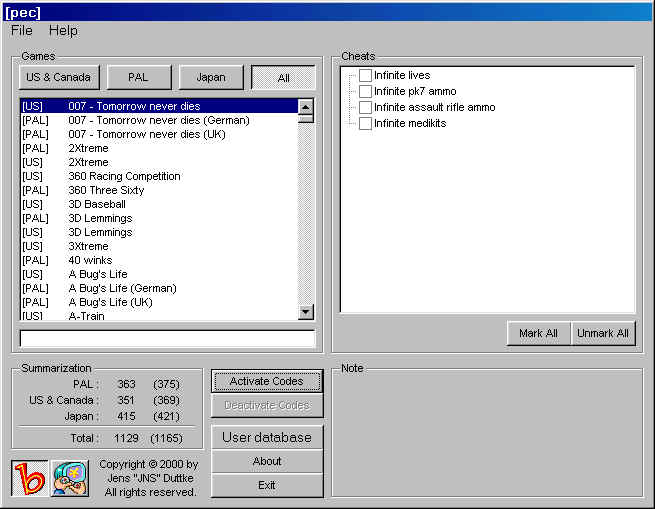Image resolution: width=655 pixels, height=509 pixels.
Task: Select the All region filter button
Action: [x=283, y=78]
